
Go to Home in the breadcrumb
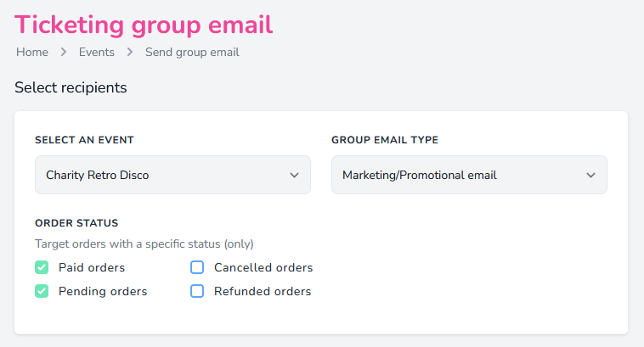pos(32,53)
